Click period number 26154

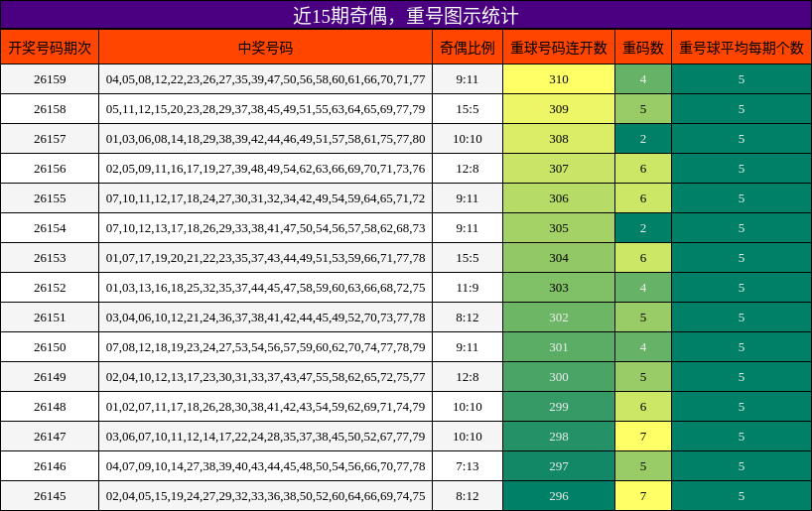pos(50,228)
